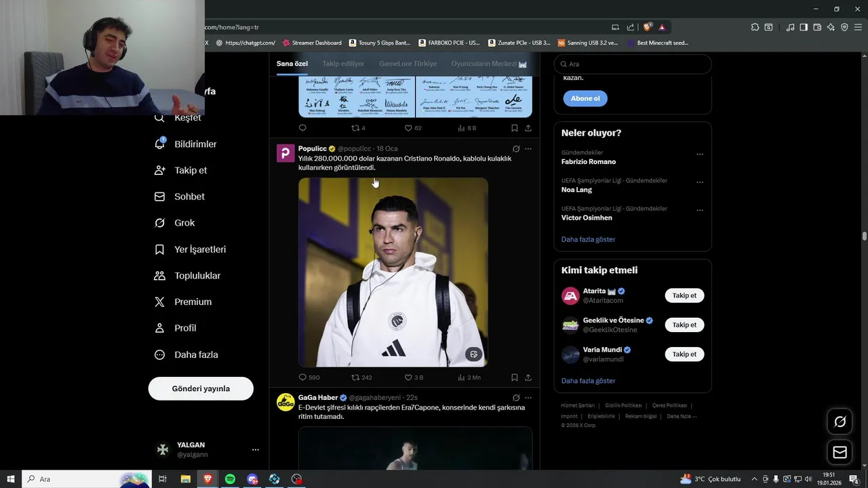Screen dimensions: 868x488
Task: Show hidden system tray icons chevron
Action: pyautogui.click(x=754, y=479)
